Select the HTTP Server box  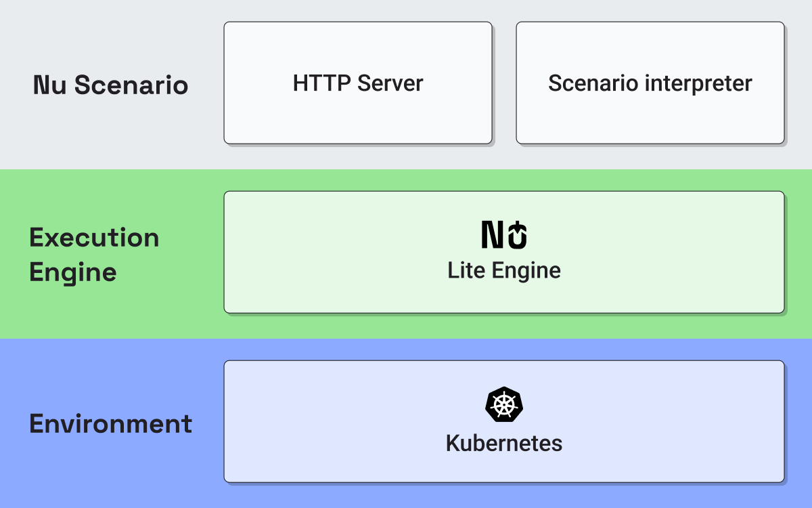pyautogui.click(x=358, y=83)
